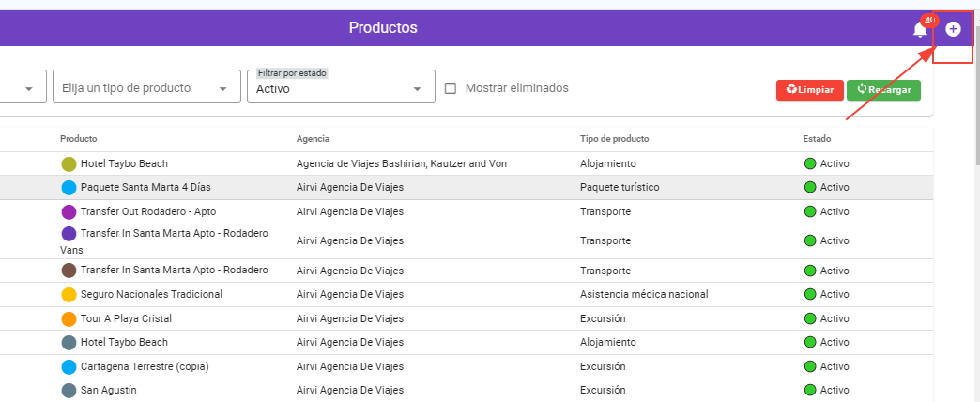
Task: Open the notifications bell icon
Action: click(x=920, y=29)
